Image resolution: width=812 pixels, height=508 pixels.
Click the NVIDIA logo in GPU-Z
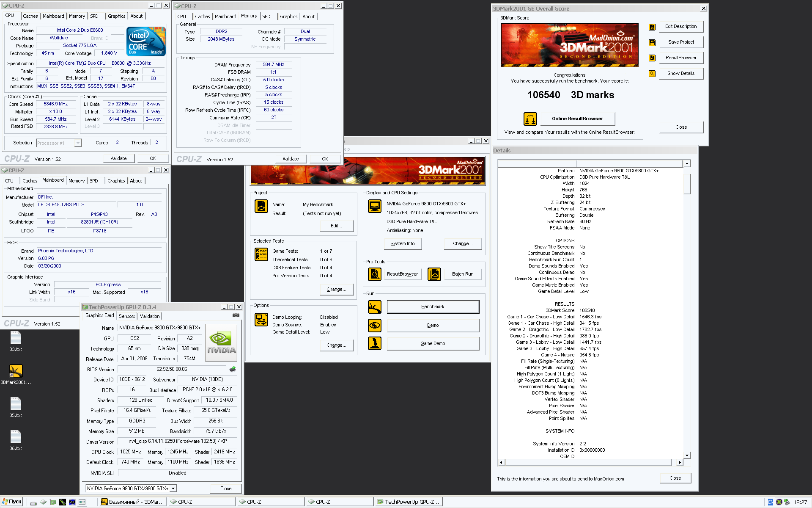point(221,343)
